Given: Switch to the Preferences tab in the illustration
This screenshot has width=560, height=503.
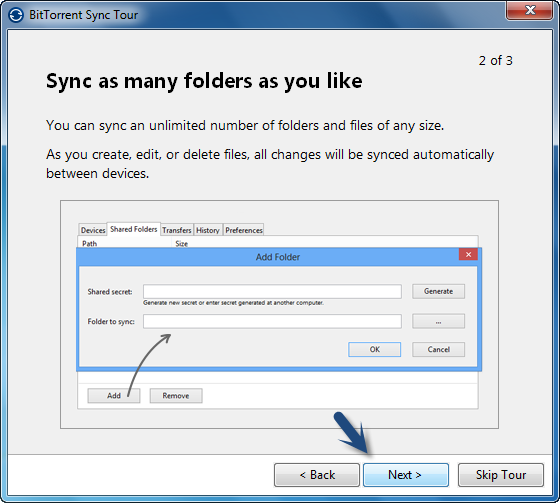Looking at the screenshot, I should click(244, 230).
